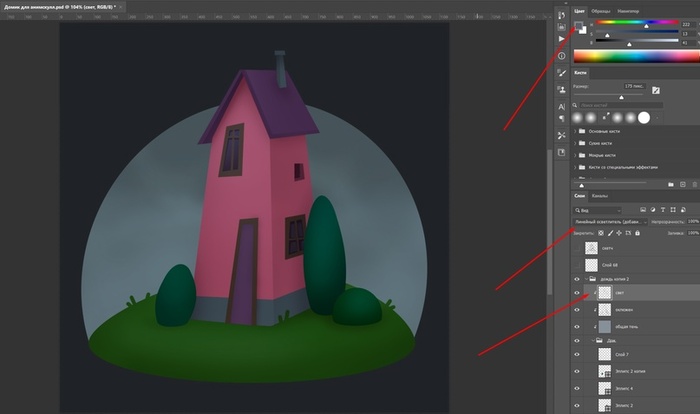Click the Actions play icon in dock

tap(562, 40)
